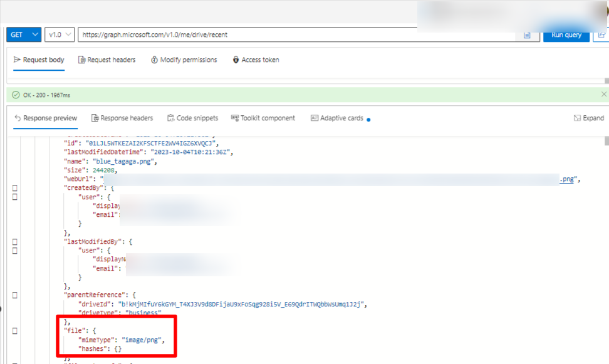Click the Expand response button
This screenshot has width=609, height=364.
click(589, 118)
